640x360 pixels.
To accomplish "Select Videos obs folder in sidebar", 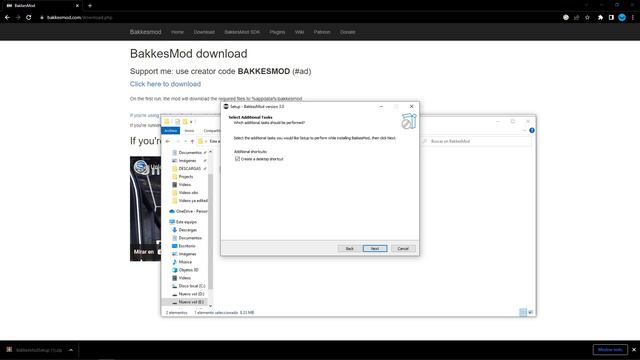I will coord(188,193).
